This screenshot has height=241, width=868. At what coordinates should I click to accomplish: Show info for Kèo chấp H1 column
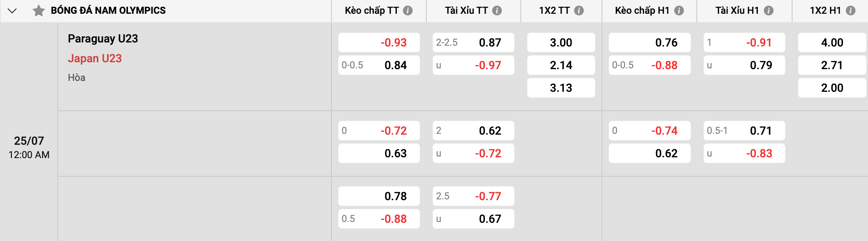[679, 11]
